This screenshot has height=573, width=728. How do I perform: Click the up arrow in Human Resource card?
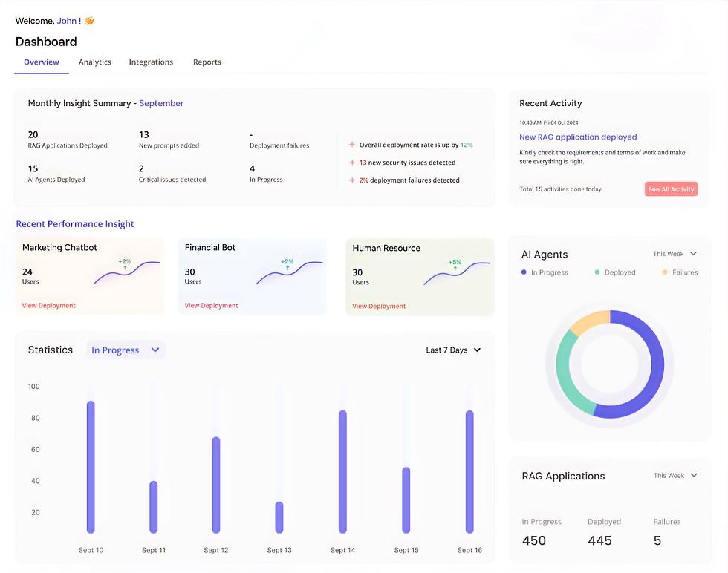pyautogui.click(x=455, y=268)
